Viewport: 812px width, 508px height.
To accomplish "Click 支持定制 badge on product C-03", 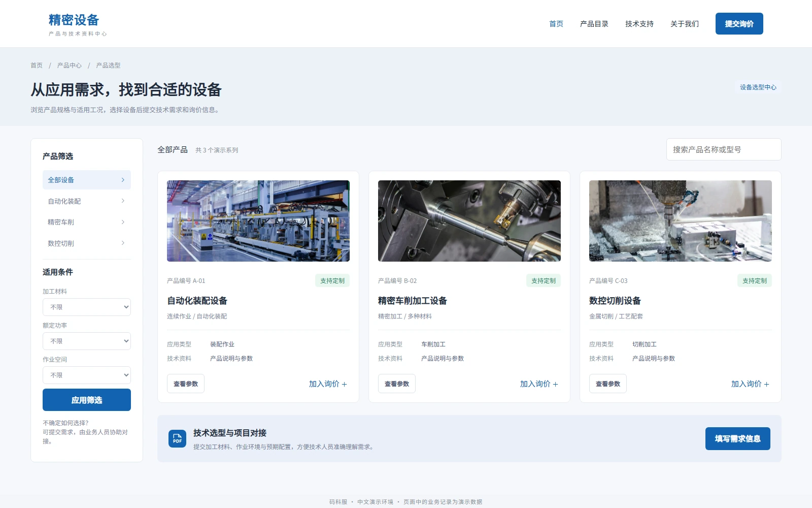I will coord(755,280).
